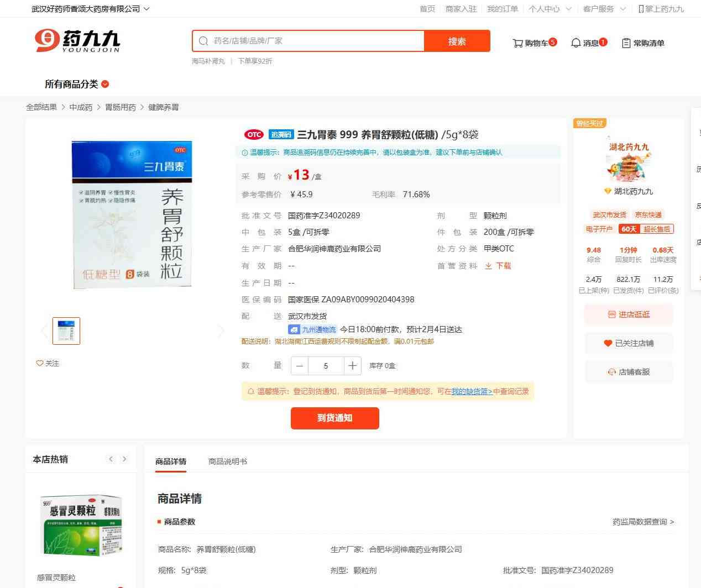Open the messages bell icon
The height and width of the screenshot is (588, 701).
[576, 43]
